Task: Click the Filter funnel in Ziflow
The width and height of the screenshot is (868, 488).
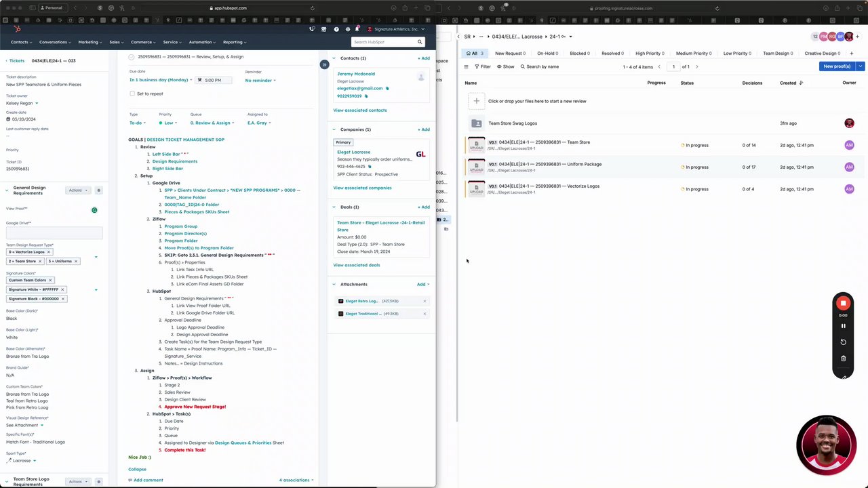Action: coord(483,66)
